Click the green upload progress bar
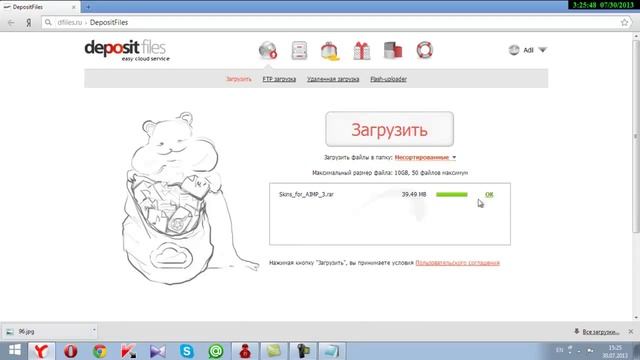Screen dimensions: 640x360 click(x=451, y=195)
